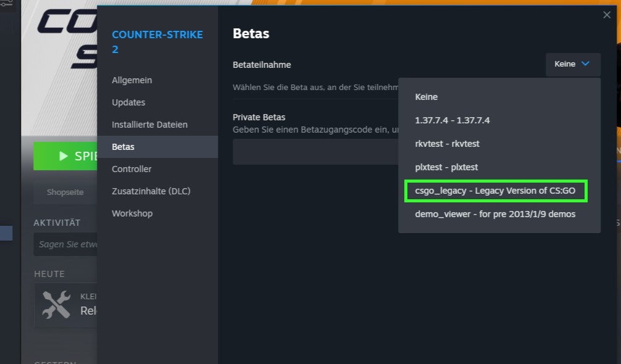This screenshot has width=621, height=364.
Task: Close the properties dialog with the X
Action: [x=606, y=15]
